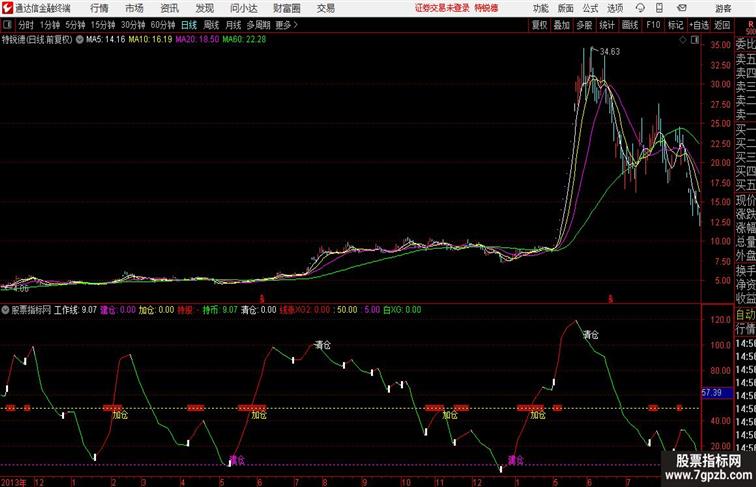Click the 34.63 peak price label
This screenshot has height=487, width=756.
(x=610, y=52)
